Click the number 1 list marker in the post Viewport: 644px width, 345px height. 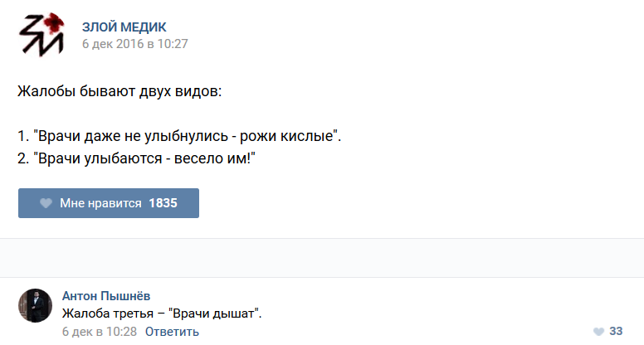22,135
